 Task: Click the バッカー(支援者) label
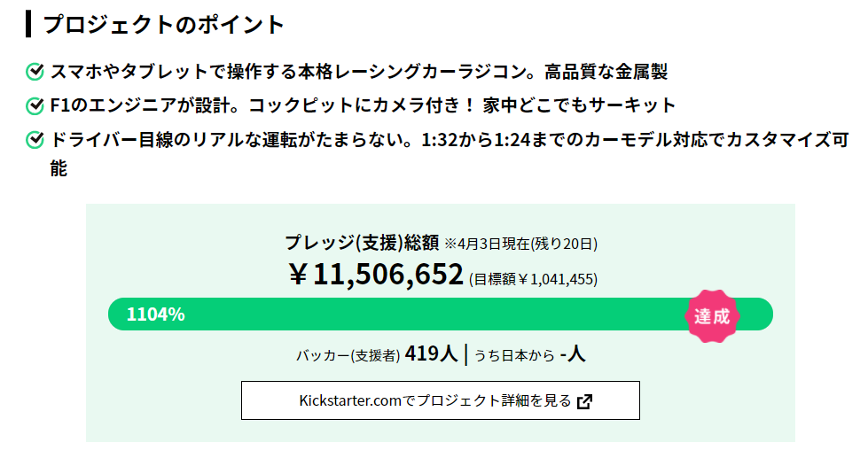(348, 355)
